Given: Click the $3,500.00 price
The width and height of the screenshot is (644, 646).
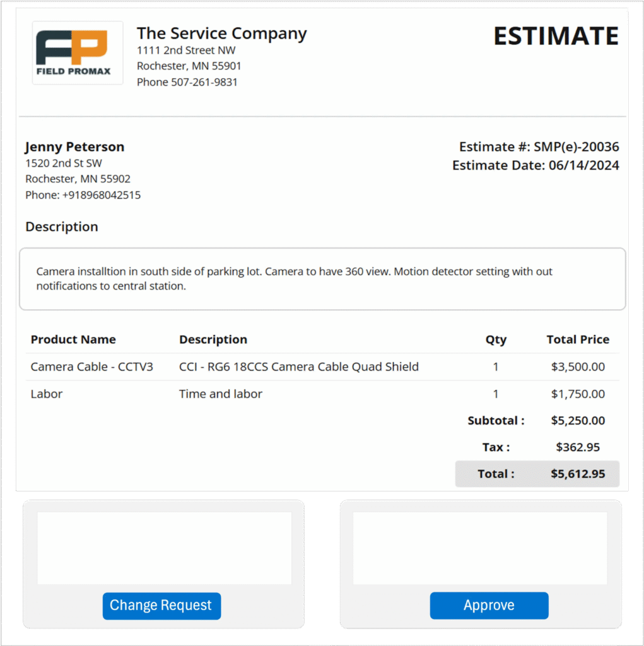Looking at the screenshot, I should click(578, 367).
